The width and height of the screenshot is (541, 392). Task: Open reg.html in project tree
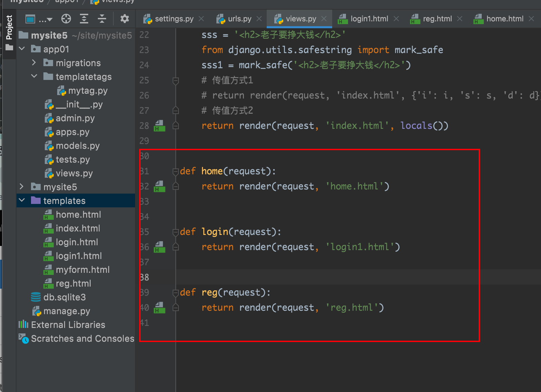point(68,283)
